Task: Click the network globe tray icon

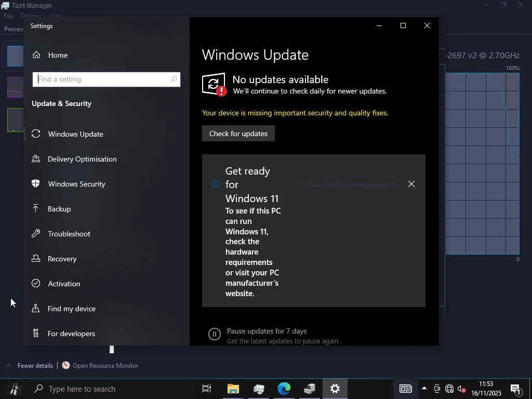Action: click(x=449, y=389)
